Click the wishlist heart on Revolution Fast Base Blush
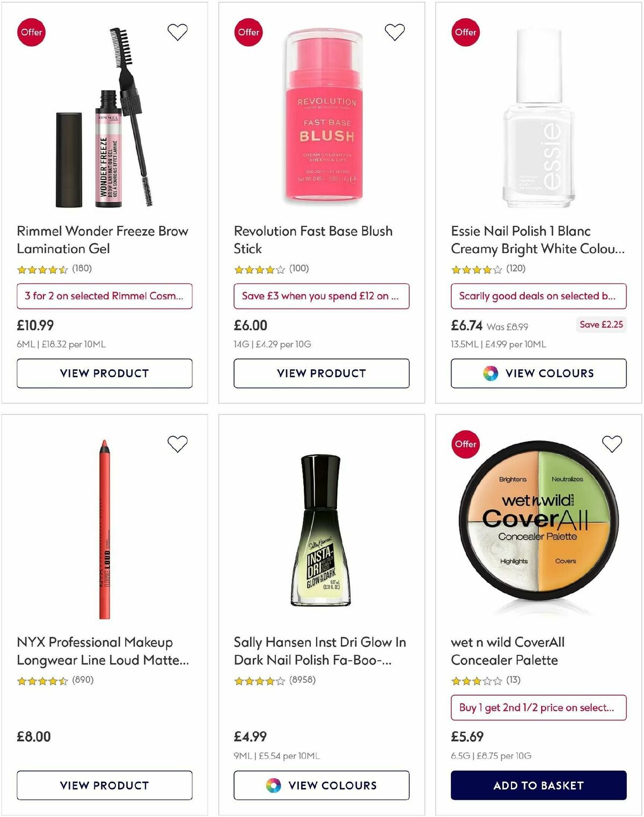Screen dimensions: 644x817 pos(395,32)
